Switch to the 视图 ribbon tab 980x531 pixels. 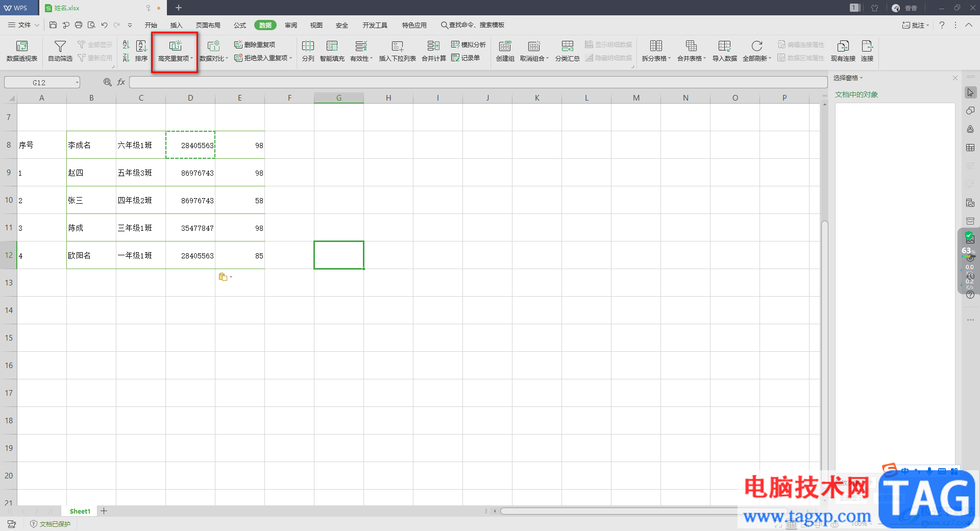(x=316, y=25)
